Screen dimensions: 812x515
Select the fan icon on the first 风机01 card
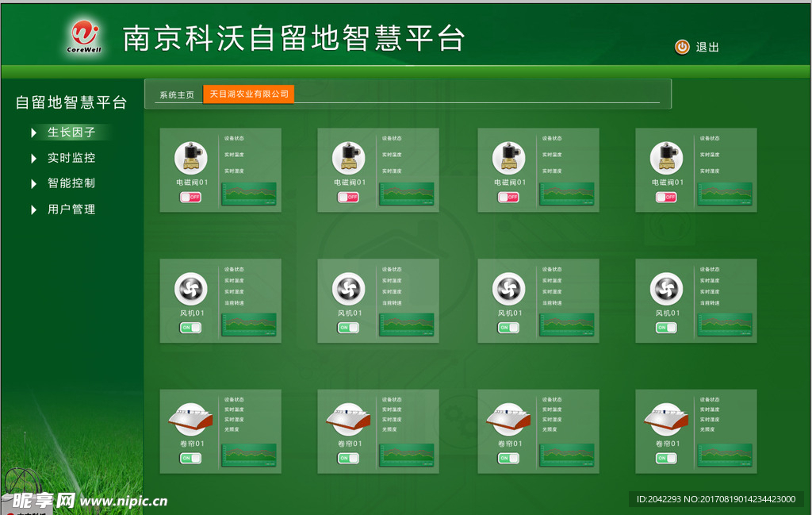pyautogui.click(x=190, y=287)
